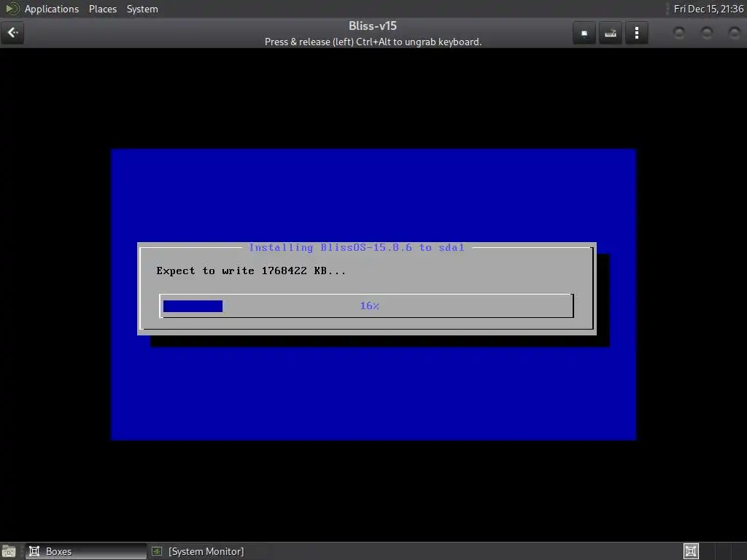Click the clock showing Fri Dec 15, 21:36

tap(708, 9)
